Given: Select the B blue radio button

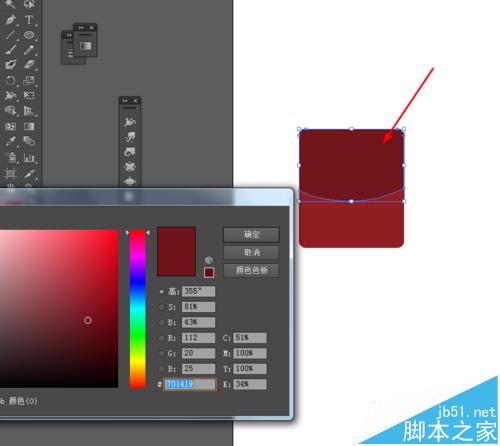Looking at the screenshot, I should [x=161, y=369].
